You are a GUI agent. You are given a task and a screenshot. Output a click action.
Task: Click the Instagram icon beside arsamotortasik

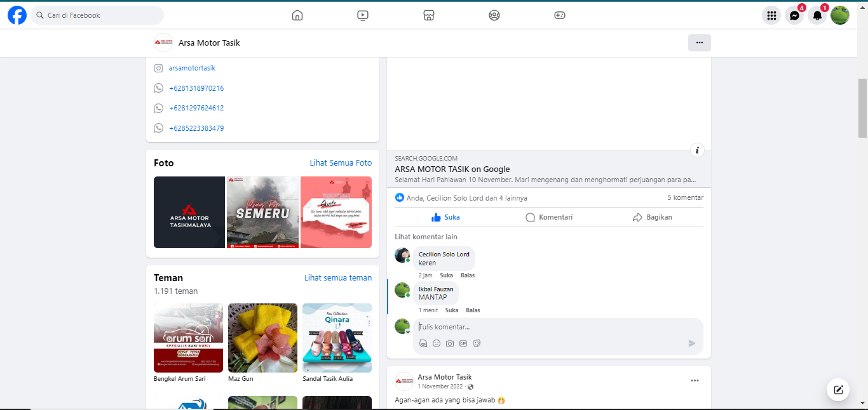[x=159, y=68]
